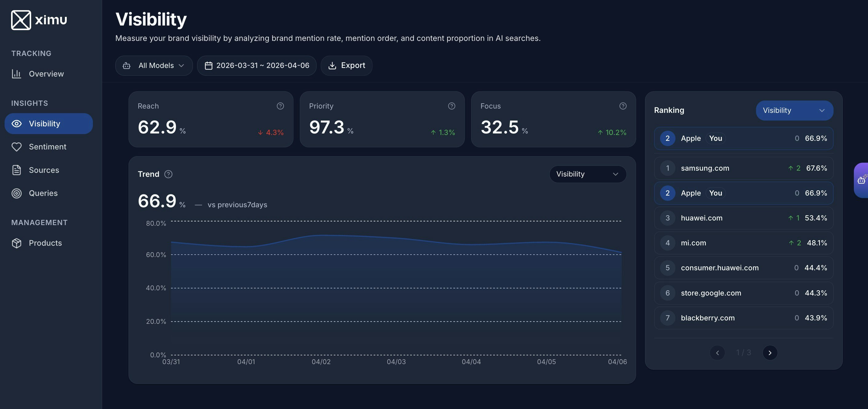Click the ximu logo icon
The width and height of the screenshot is (868, 409).
[21, 20]
